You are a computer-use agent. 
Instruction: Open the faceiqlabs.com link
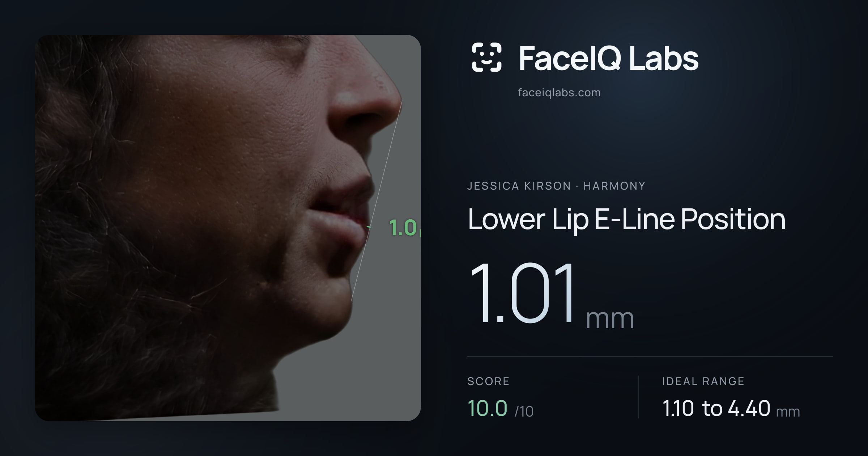[559, 93]
